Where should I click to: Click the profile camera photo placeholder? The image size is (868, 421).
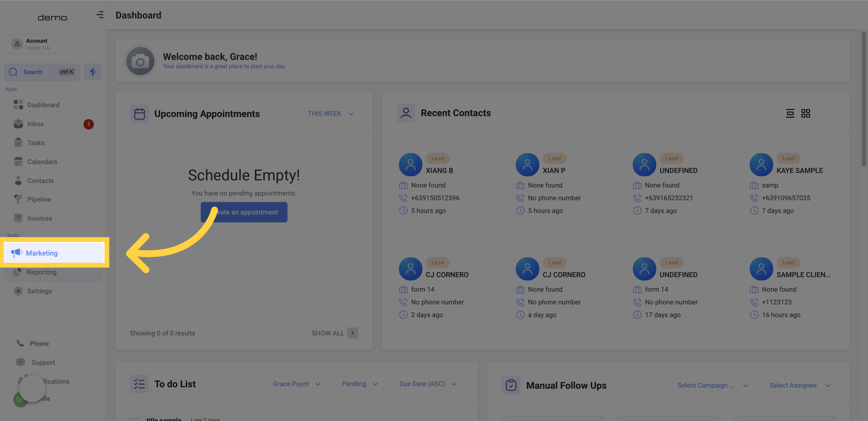click(x=140, y=61)
